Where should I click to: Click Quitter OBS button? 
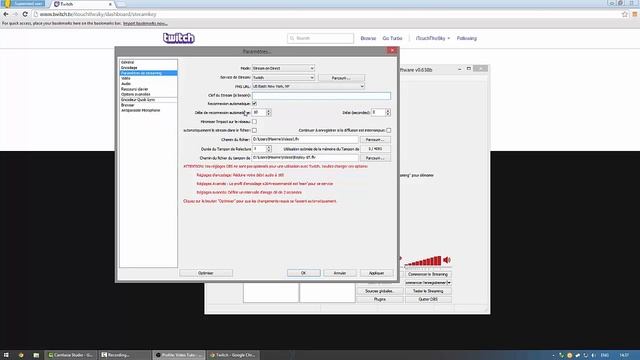tap(428, 299)
